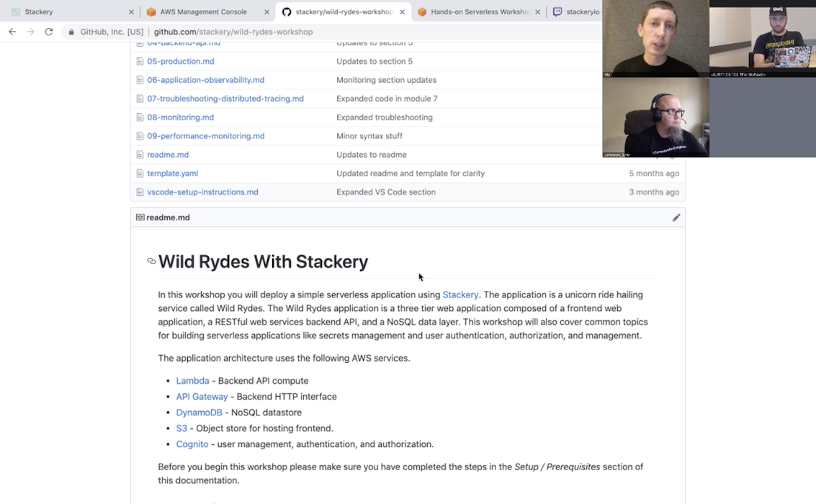Close the stackery/wild-rydes-workshop tab
The width and height of the screenshot is (816, 504).
click(403, 12)
